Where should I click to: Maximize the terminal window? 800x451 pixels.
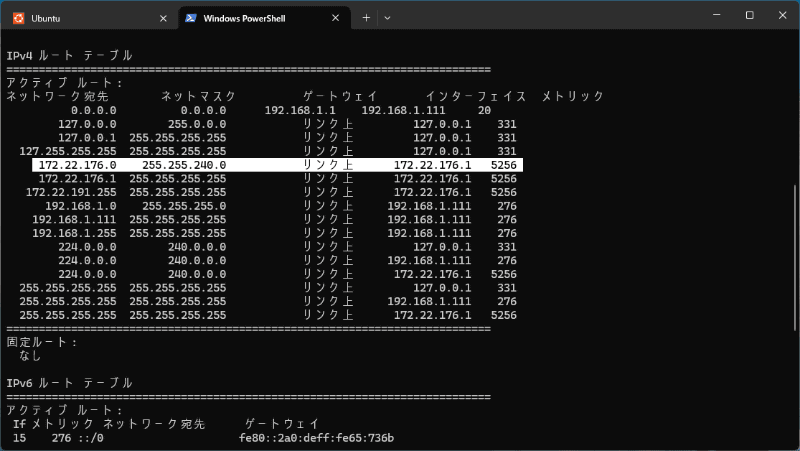pos(749,15)
